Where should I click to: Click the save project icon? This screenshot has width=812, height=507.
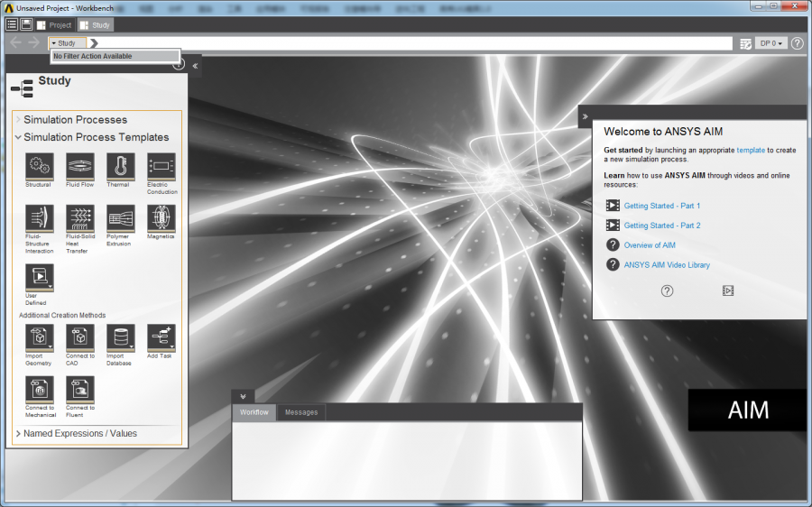click(x=26, y=24)
